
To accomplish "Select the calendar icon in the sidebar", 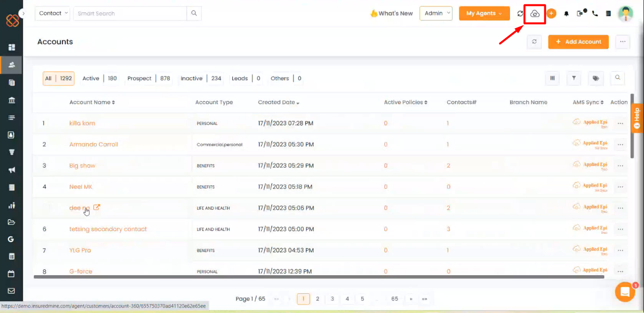I will coord(11,273).
